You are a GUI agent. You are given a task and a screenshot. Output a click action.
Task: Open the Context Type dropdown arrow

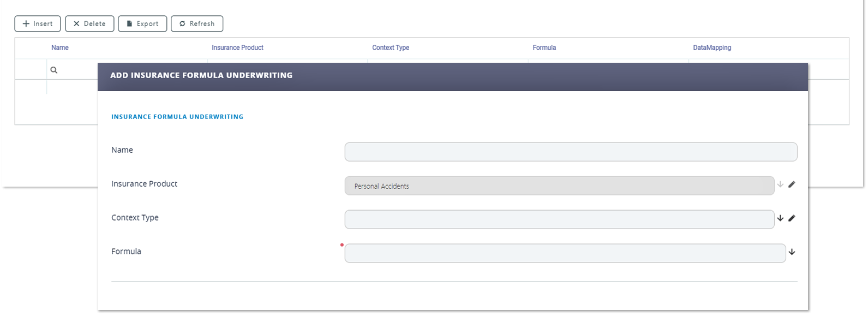click(x=780, y=218)
